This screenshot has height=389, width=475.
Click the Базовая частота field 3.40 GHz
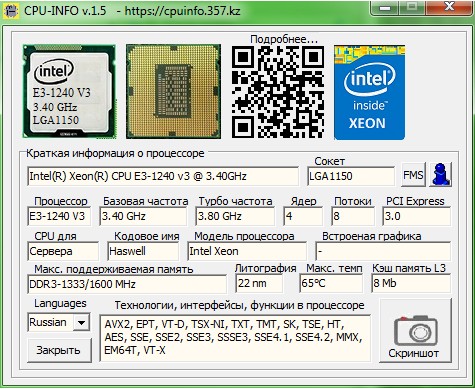[x=143, y=216]
